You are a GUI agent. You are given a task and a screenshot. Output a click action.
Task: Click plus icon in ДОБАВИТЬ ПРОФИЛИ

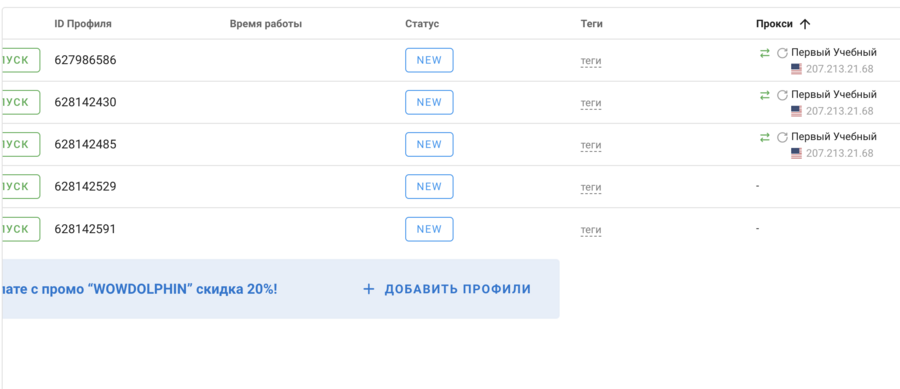(x=368, y=289)
